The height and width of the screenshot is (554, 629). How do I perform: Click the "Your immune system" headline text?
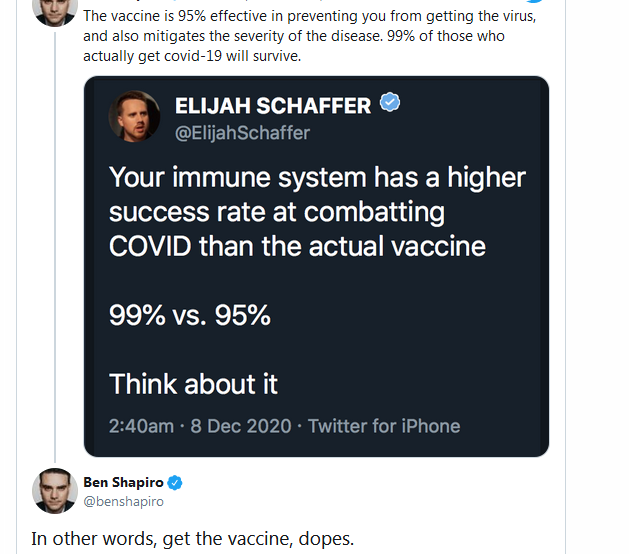click(317, 178)
